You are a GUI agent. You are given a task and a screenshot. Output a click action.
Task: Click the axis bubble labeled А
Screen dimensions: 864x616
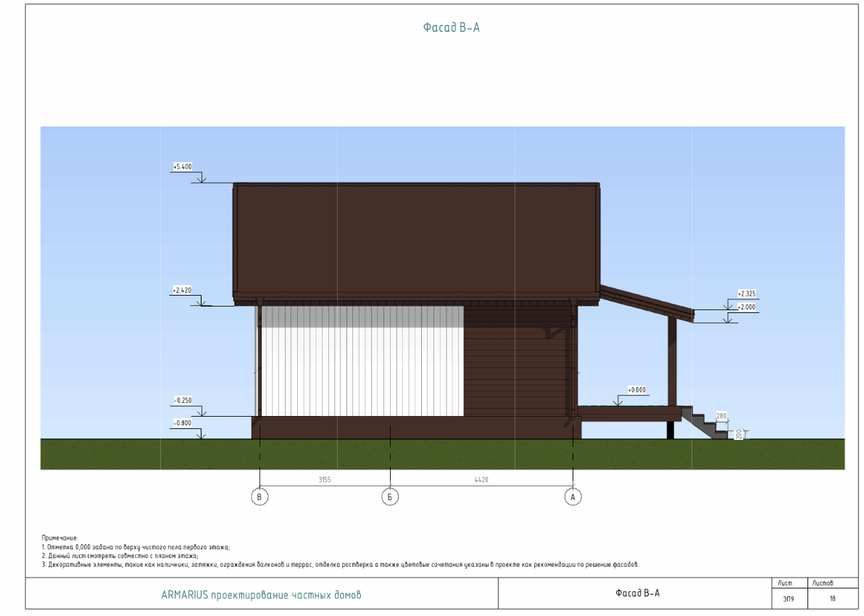[x=573, y=497]
